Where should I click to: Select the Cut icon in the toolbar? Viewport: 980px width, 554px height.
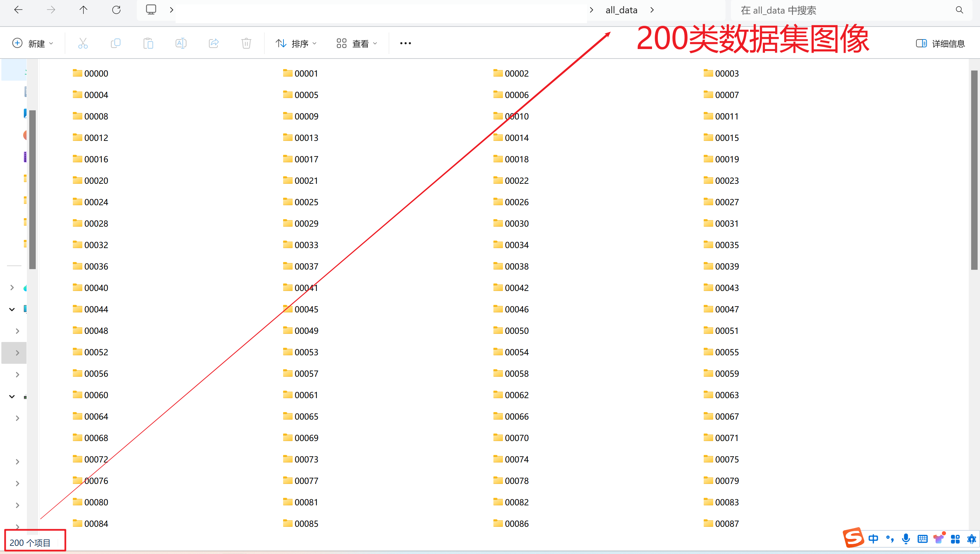(x=83, y=43)
